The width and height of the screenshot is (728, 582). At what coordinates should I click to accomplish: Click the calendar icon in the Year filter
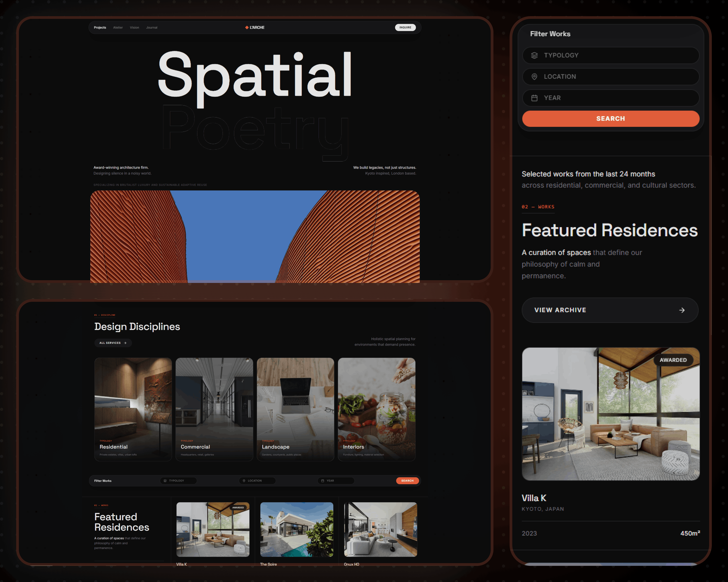535,98
